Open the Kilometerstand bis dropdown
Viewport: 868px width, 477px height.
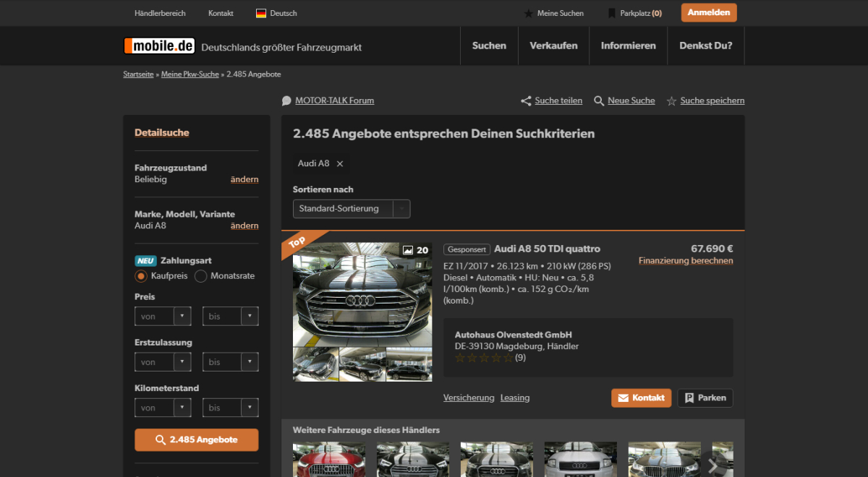(x=231, y=408)
